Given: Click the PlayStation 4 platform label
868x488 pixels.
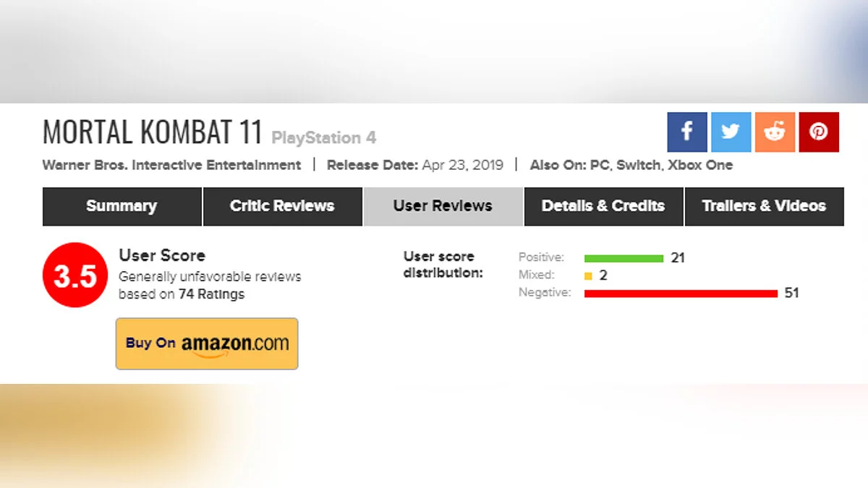Looking at the screenshot, I should (323, 137).
